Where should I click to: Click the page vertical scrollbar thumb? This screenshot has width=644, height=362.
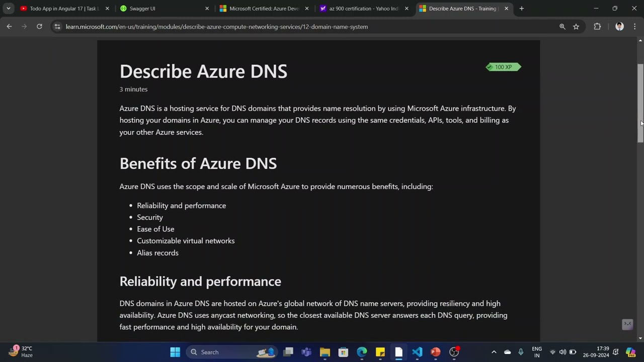click(640, 103)
